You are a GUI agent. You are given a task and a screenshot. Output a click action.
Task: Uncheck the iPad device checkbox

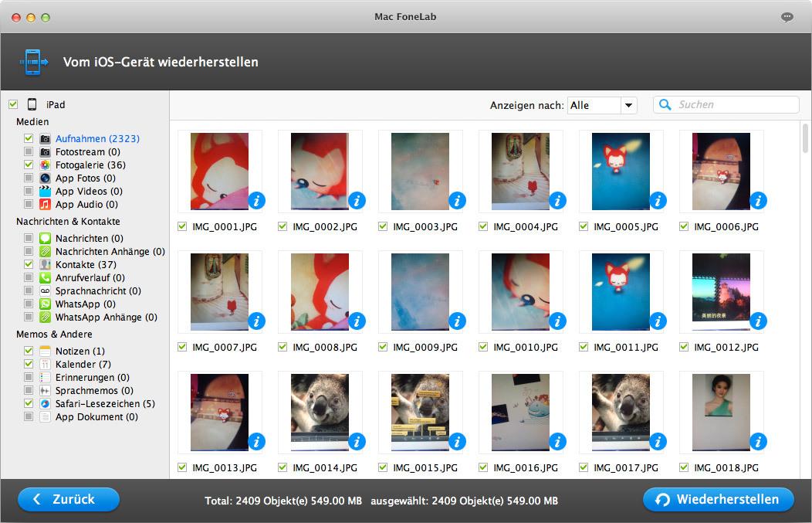click(13, 104)
